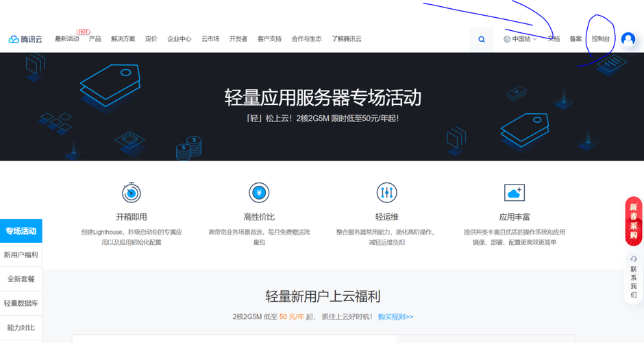Screen dimensions: 644x343
Task: Click the 开箱即用 feature title
Action: [x=132, y=217]
